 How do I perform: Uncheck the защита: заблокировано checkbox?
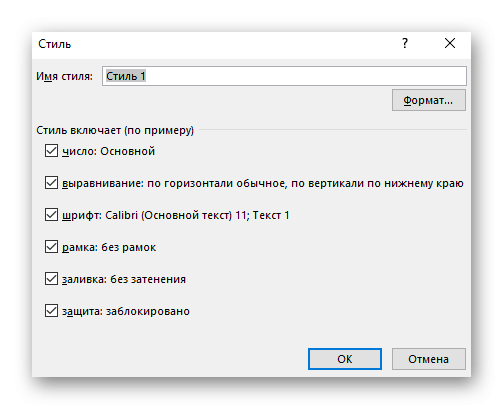pyautogui.click(x=51, y=311)
